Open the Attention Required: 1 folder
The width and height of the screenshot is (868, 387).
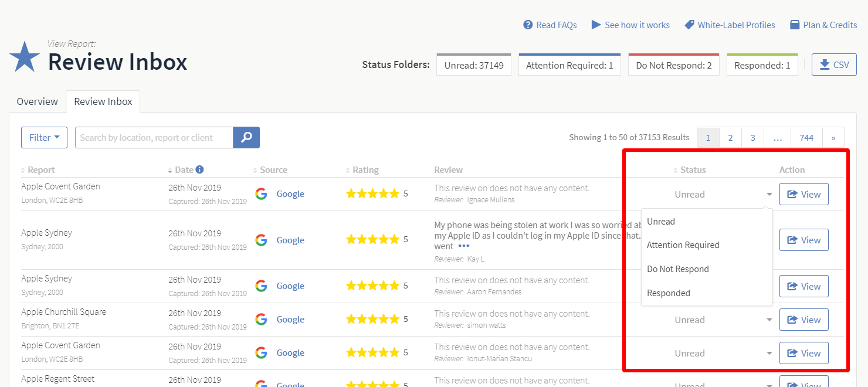(x=569, y=65)
